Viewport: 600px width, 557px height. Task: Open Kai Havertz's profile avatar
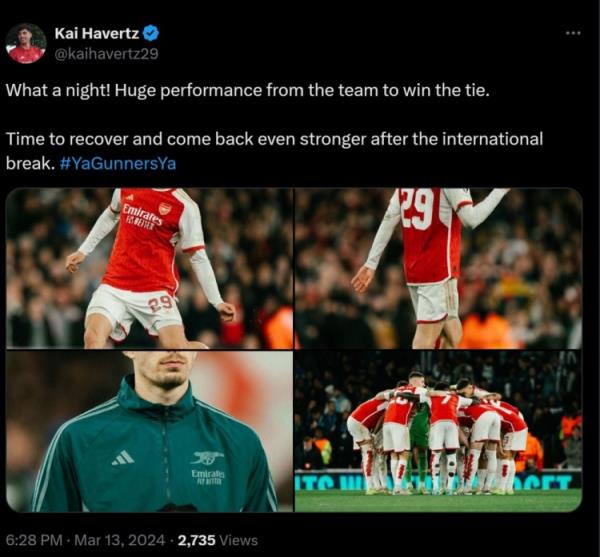(26, 43)
